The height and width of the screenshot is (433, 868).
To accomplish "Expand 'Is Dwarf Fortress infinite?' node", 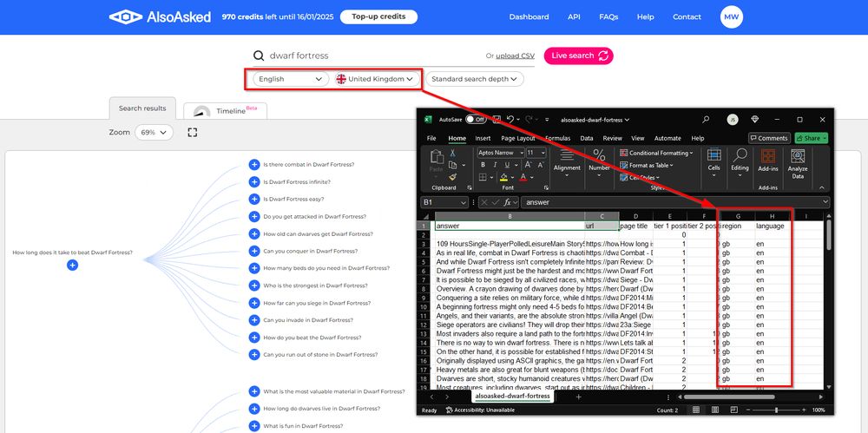I will point(254,181).
